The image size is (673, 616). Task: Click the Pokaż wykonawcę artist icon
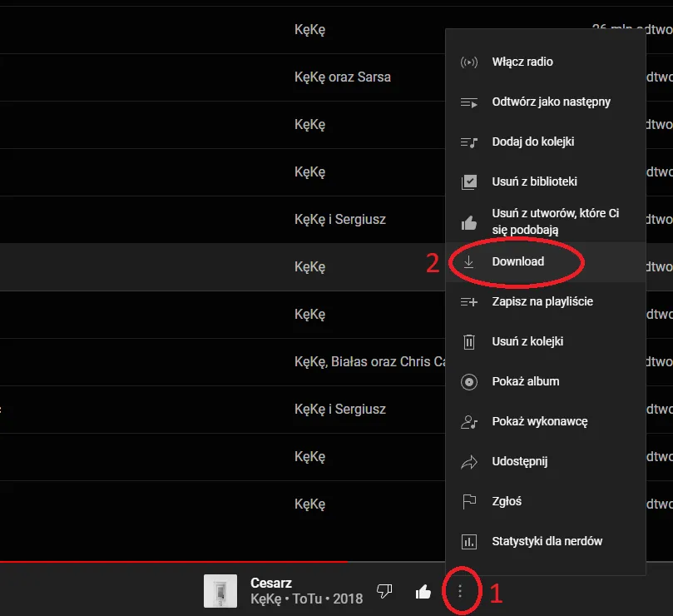coord(468,421)
